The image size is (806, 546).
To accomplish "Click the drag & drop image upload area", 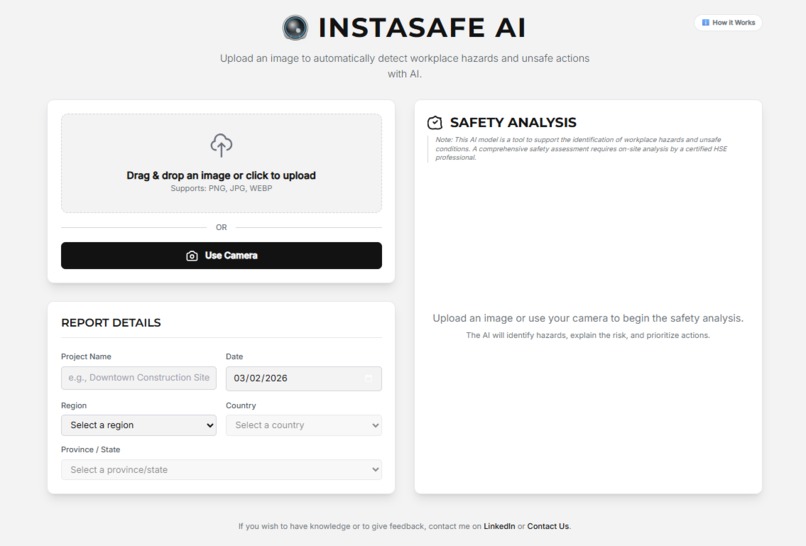I will (x=222, y=163).
